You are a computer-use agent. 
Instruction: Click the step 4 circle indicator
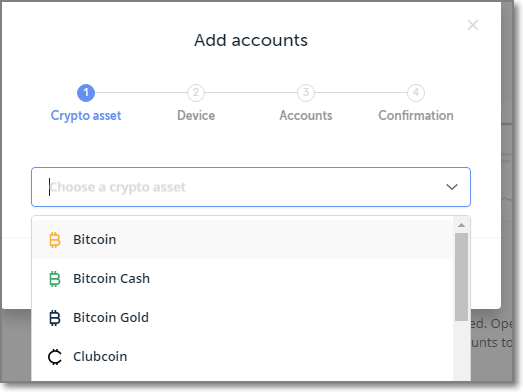(x=416, y=92)
